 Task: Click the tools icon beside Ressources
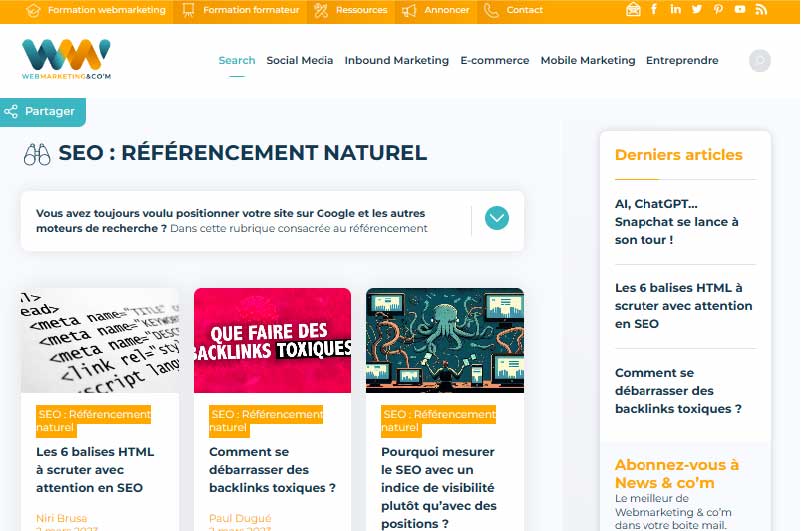(321, 10)
